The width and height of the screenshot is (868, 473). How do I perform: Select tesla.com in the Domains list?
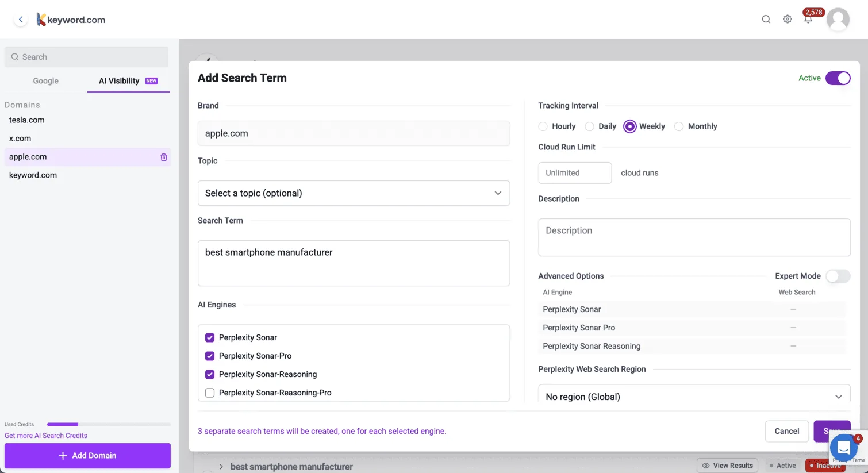[27, 120]
